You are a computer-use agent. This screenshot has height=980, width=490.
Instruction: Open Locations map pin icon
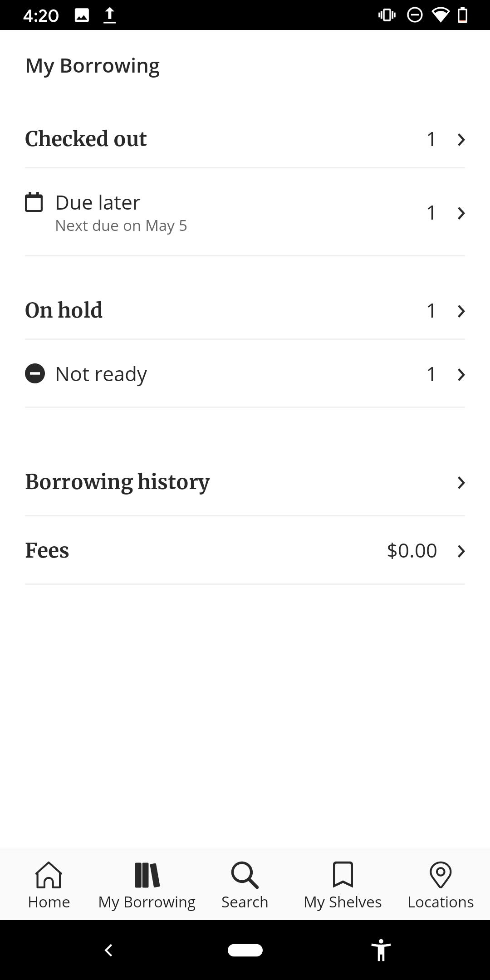(x=441, y=875)
